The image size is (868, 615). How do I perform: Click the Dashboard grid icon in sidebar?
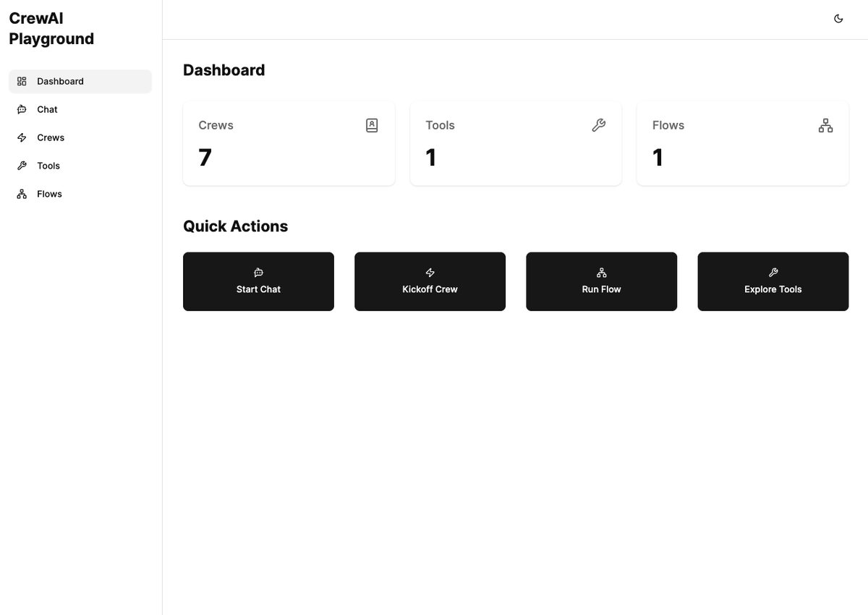pos(22,81)
